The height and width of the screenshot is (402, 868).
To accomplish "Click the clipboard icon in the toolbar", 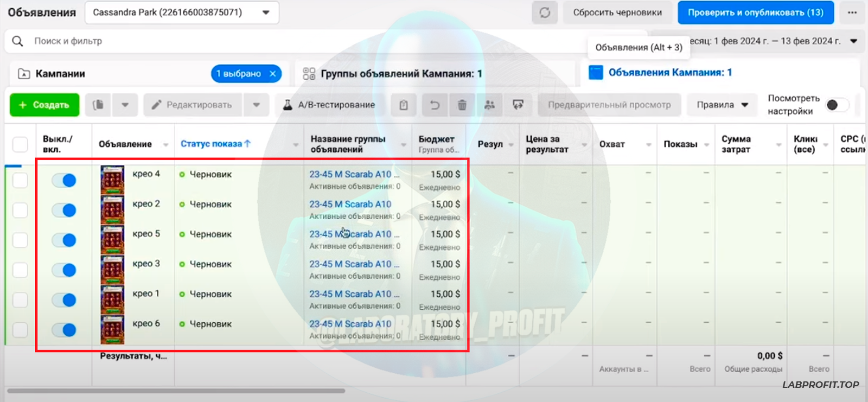I will [x=404, y=105].
